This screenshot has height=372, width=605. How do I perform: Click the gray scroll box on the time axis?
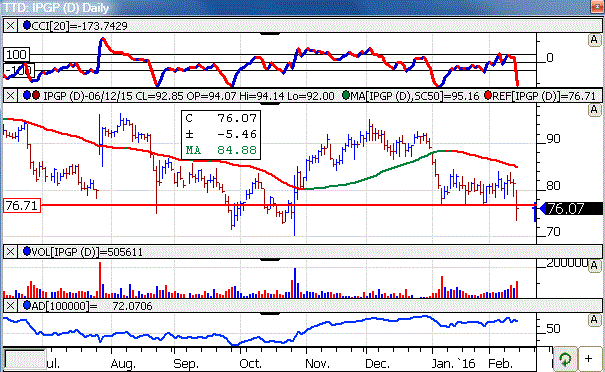point(24,360)
